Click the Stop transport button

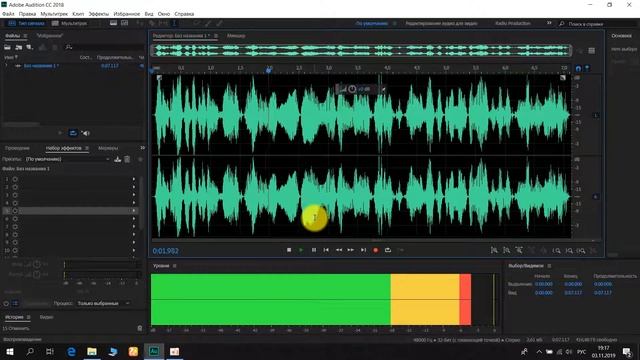click(x=289, y=250)
